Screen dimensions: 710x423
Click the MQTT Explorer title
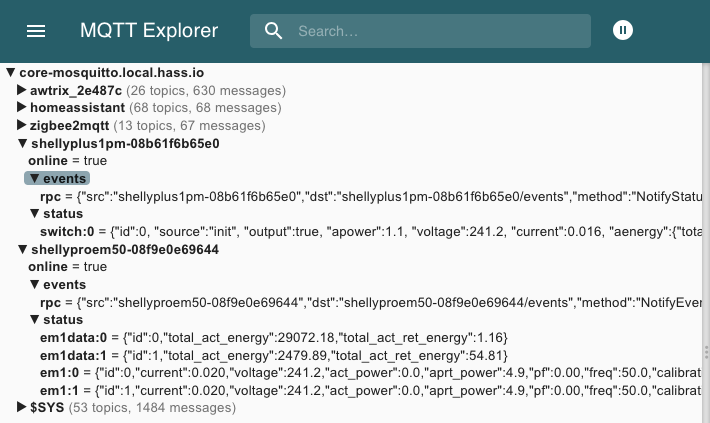tap(149, 31)
